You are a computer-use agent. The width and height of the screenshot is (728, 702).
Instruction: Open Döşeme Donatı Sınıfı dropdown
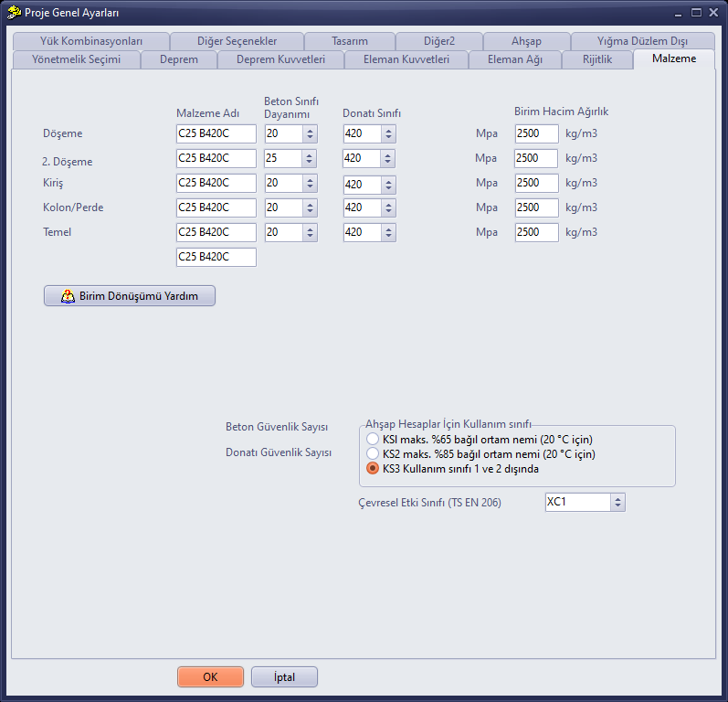pos(388,133)
